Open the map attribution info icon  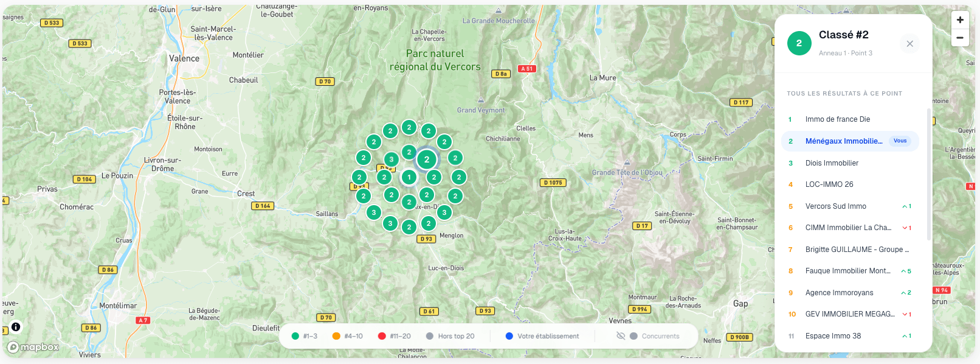pyautogui.click(x=16, y=327)
